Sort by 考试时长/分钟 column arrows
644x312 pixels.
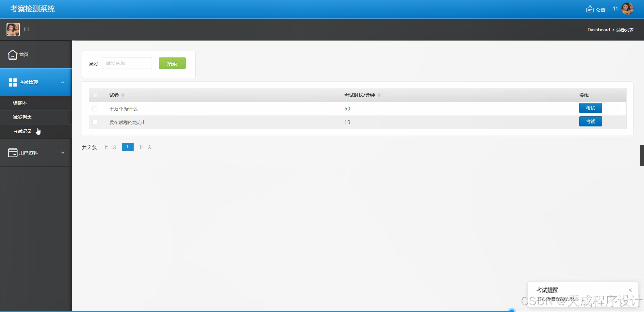coord(379,95)
